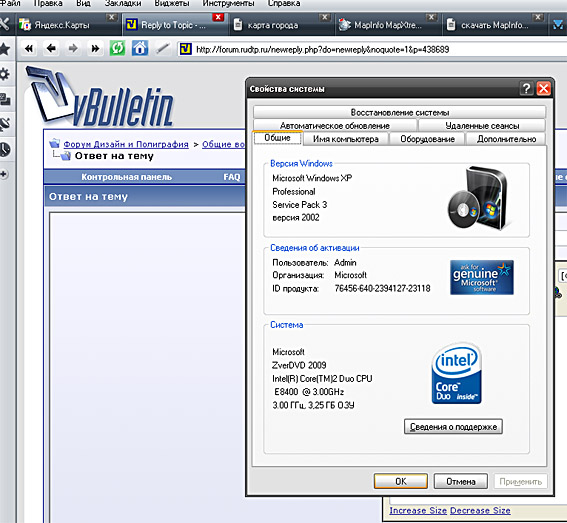Switch to the карта города tab

273,25
